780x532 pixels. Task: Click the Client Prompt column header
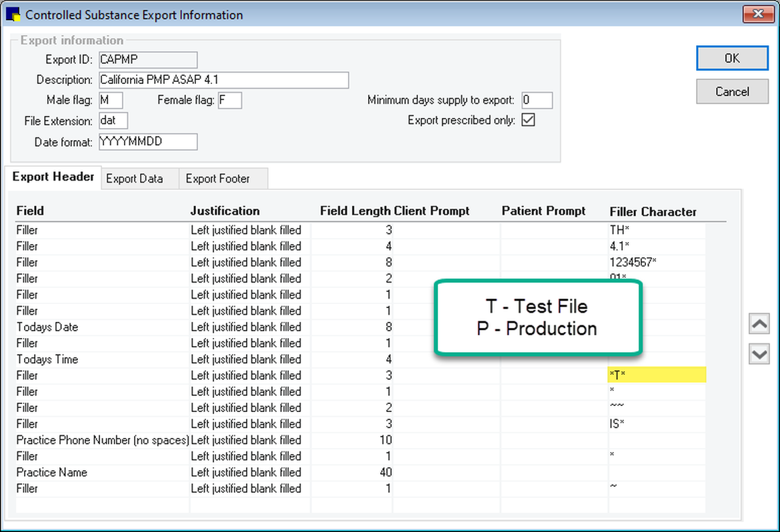pyautogui.click(x=432, y=211)
